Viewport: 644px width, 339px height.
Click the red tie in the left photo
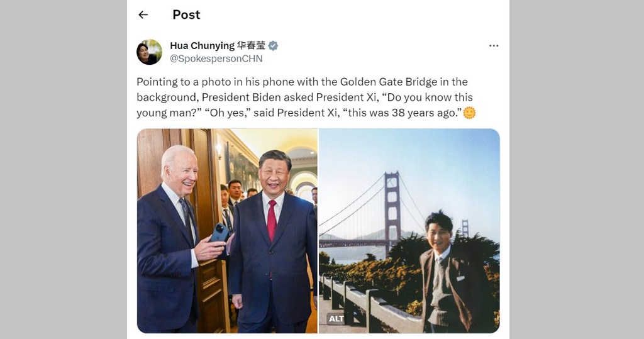[x=272, y=221]
